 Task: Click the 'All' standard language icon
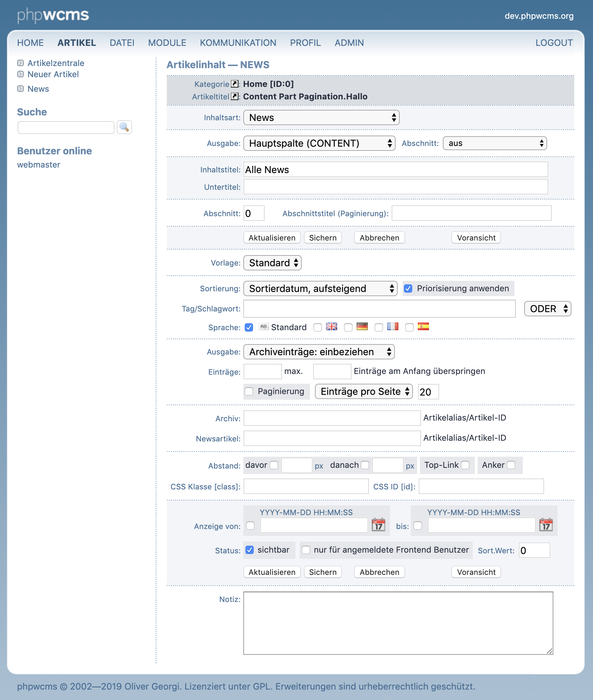pos(263,326)
